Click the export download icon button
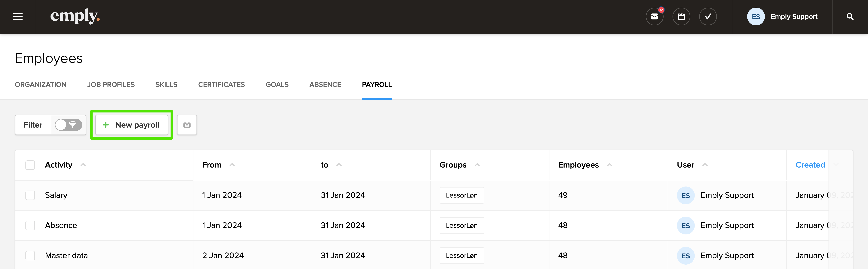Screen dimensions: 868x269 pyautogui.click(x=187, y=125)
